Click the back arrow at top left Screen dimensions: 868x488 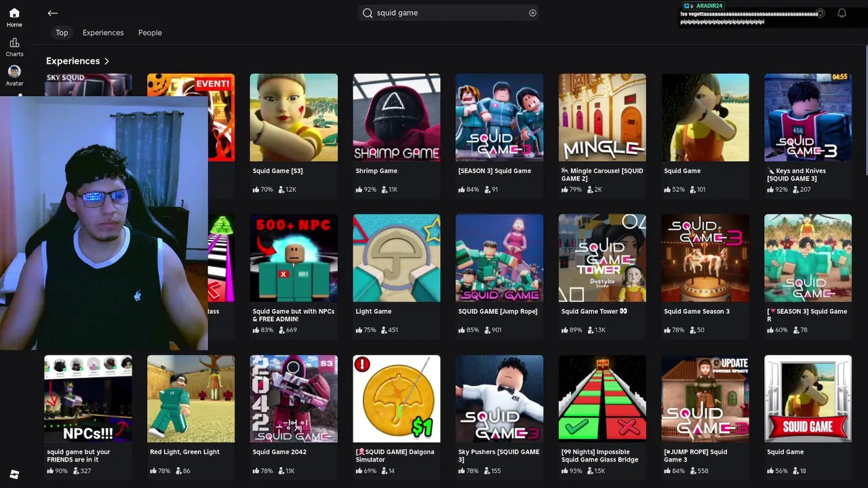52,13
